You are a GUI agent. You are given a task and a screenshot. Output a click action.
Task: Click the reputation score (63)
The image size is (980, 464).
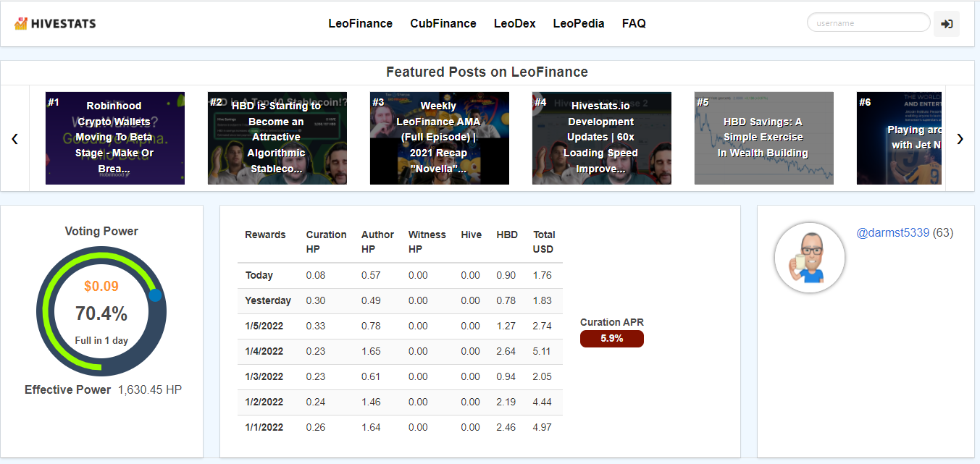(943, 233)
